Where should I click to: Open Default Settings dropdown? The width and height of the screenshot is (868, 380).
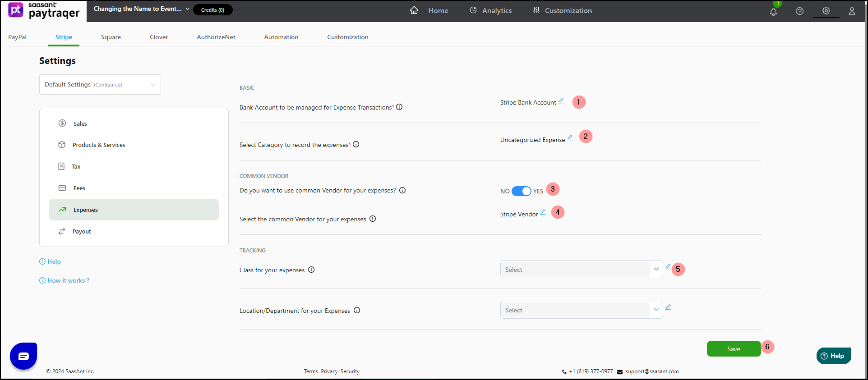coord(100,85)
